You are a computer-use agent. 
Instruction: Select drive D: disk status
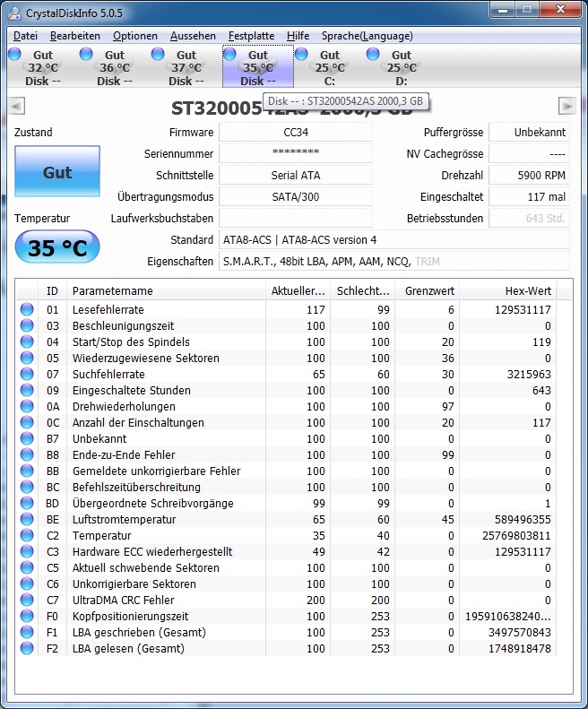[x=401, y=68]
